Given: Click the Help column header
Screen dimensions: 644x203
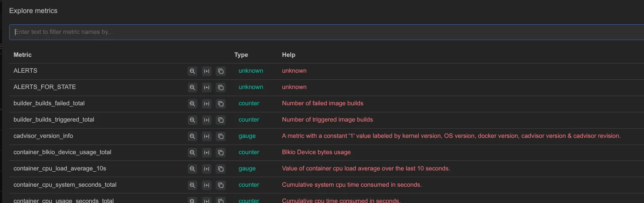Looking at the screenshot, I should (x=289, y=55).
